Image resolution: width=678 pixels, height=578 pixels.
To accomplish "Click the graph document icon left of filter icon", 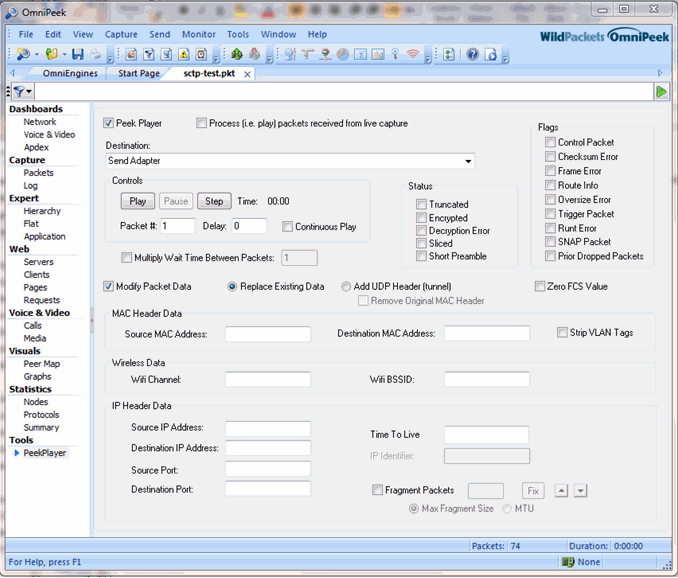I will click(x=131, y=54).
